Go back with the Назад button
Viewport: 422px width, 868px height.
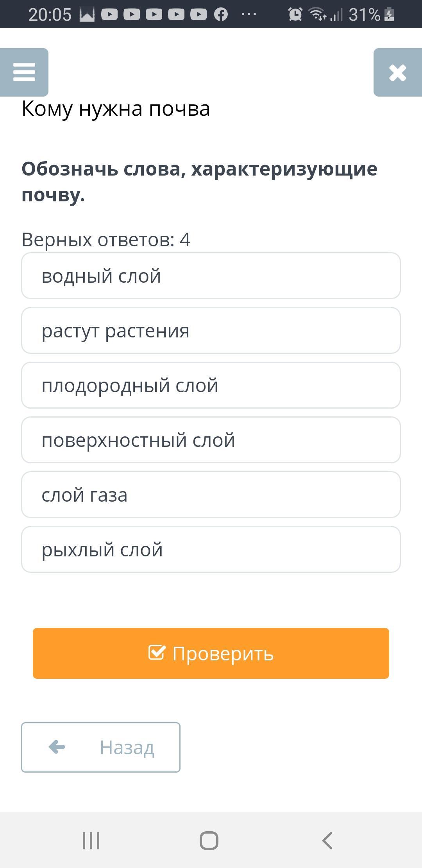pyautogui.click(x=101, y=748)
